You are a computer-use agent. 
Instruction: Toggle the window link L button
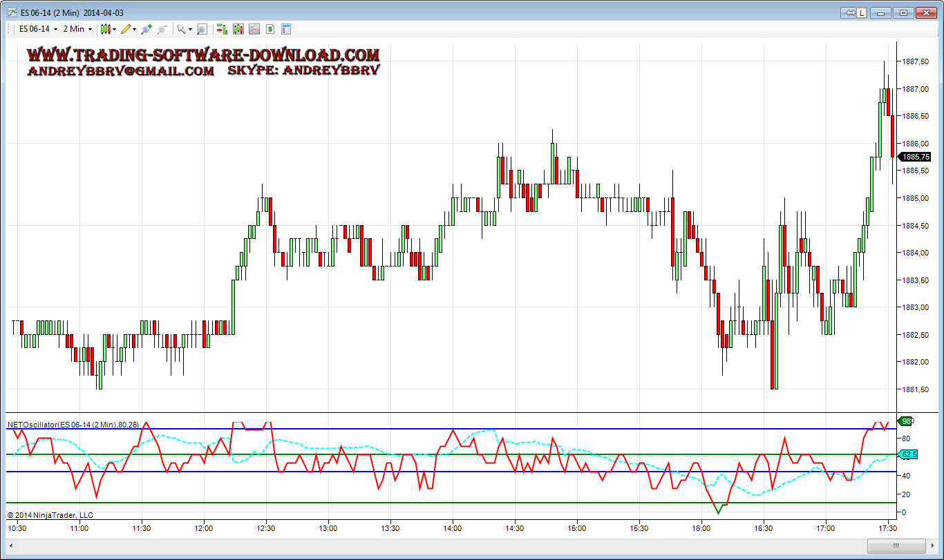pos(862,12)
